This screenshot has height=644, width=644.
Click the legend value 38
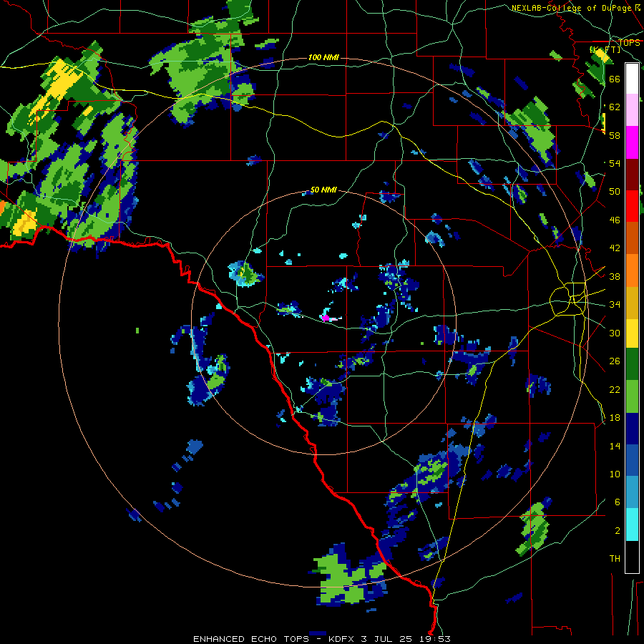point(615,276)
